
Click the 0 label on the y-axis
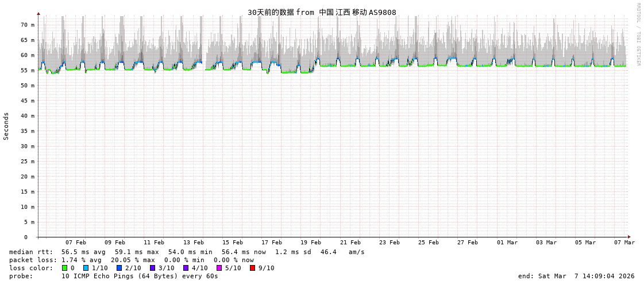[25, 237]
